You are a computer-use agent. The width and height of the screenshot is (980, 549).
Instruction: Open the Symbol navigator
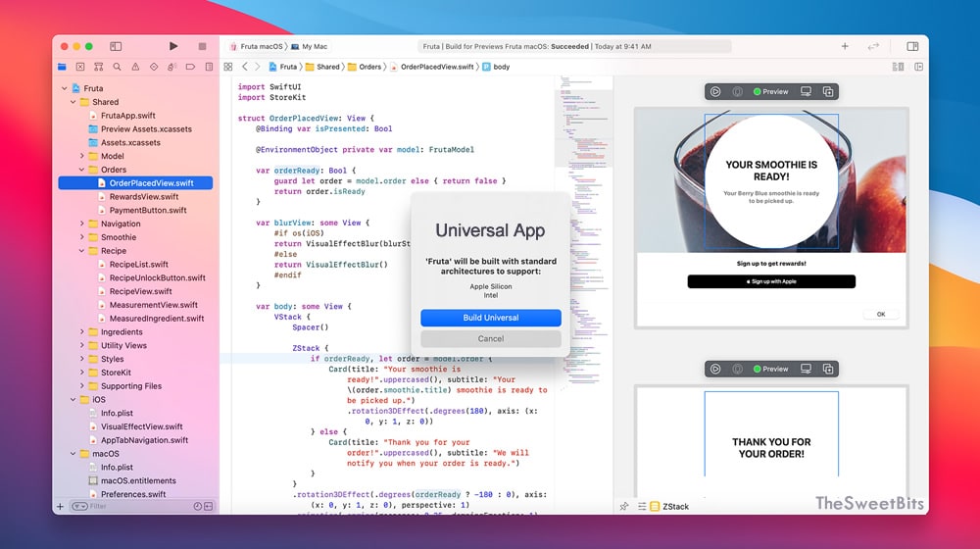click(x=98, y=67)
